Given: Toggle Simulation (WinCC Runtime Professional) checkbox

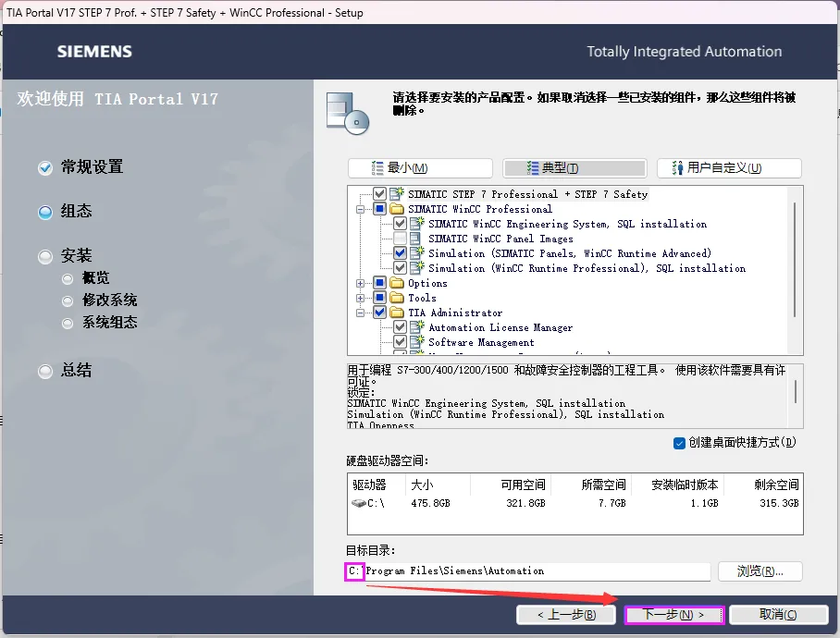Looking at the screenshot, I should (x=400, y=267).
